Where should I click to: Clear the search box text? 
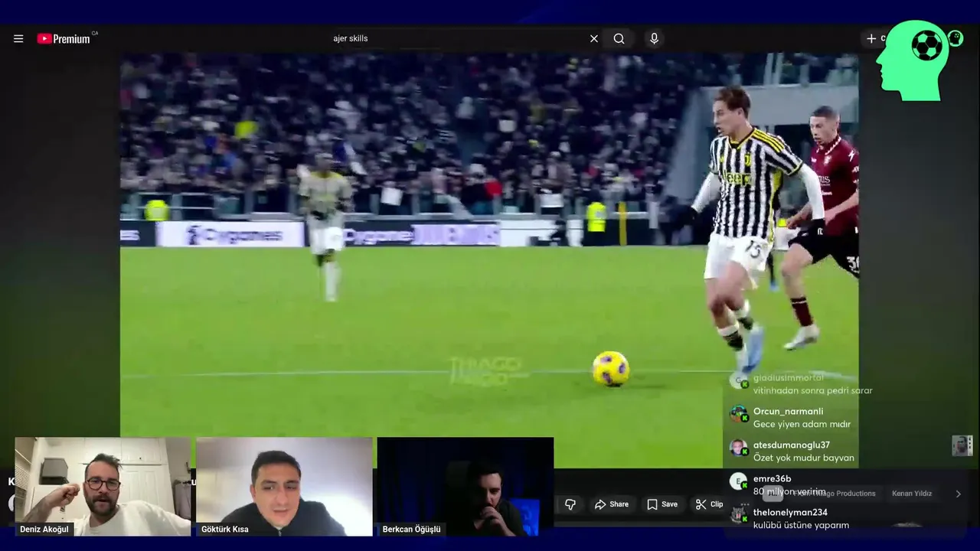click(593, 38)
